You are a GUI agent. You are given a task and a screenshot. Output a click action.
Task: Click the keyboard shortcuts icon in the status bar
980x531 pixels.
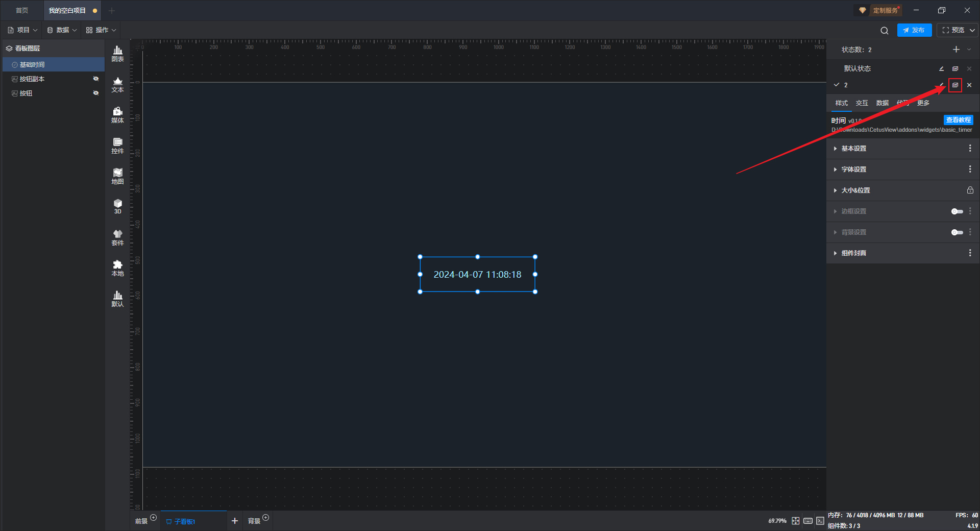(808, 521)
